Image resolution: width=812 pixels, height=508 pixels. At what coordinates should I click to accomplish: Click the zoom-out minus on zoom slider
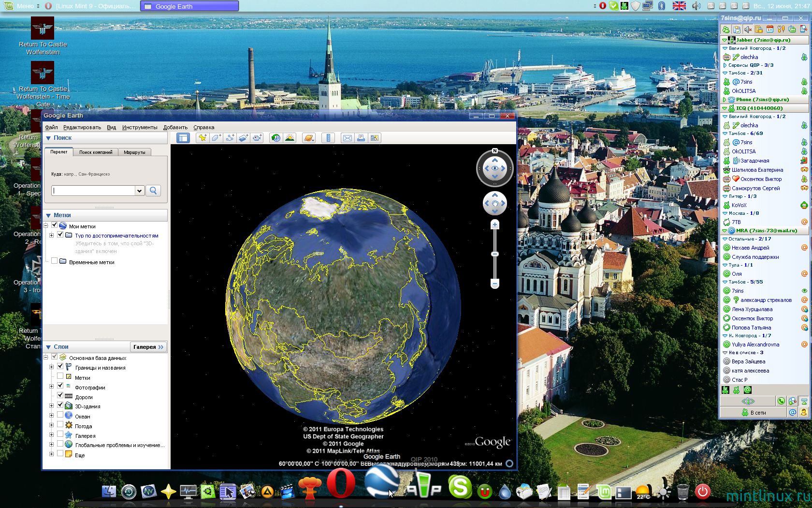[494, 284]
